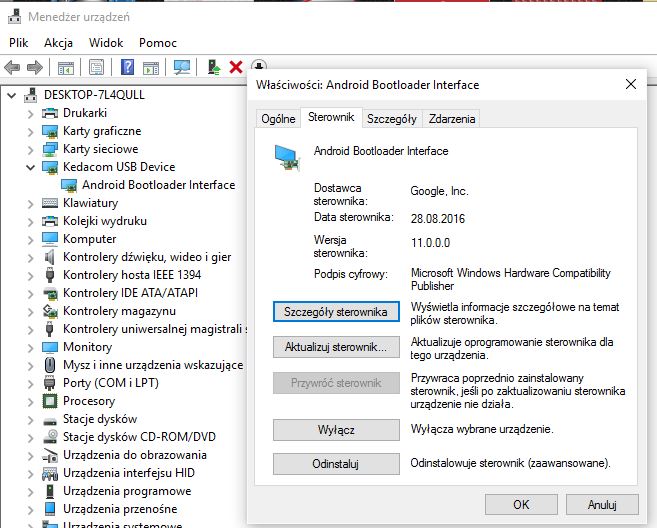The width and height of the screenshot is (657, 528).
Task: Click the Aktualizuj sterownik button
Action: tap(335, 347)
